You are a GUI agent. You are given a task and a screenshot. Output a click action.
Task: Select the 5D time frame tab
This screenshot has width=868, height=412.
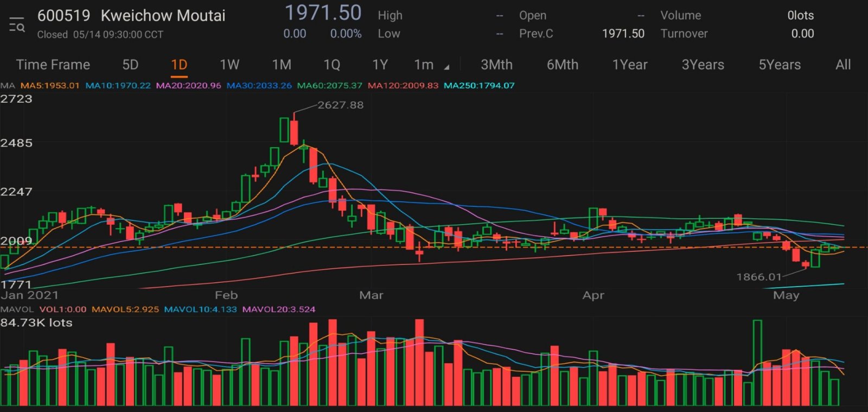coord(130,65)
